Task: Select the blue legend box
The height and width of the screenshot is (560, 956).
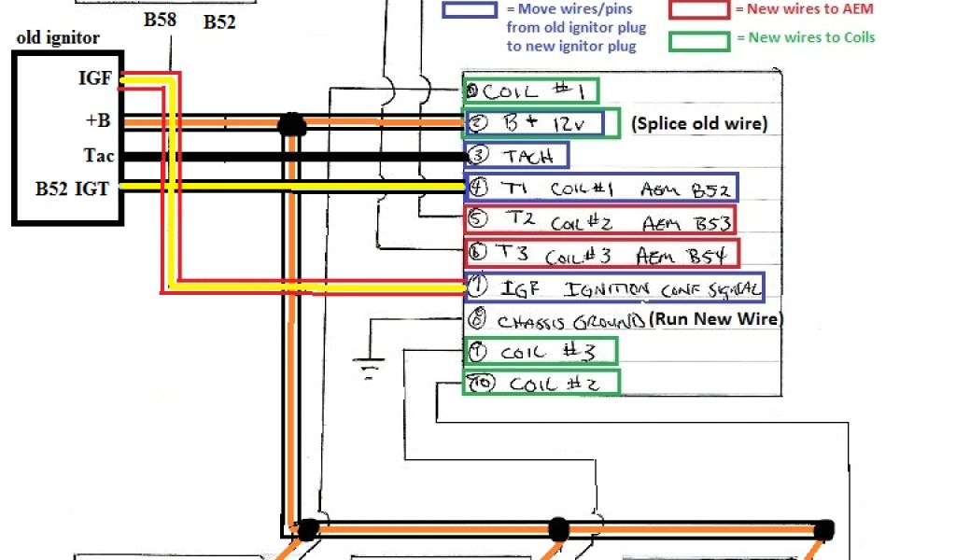Action: [x=471, y=9]
